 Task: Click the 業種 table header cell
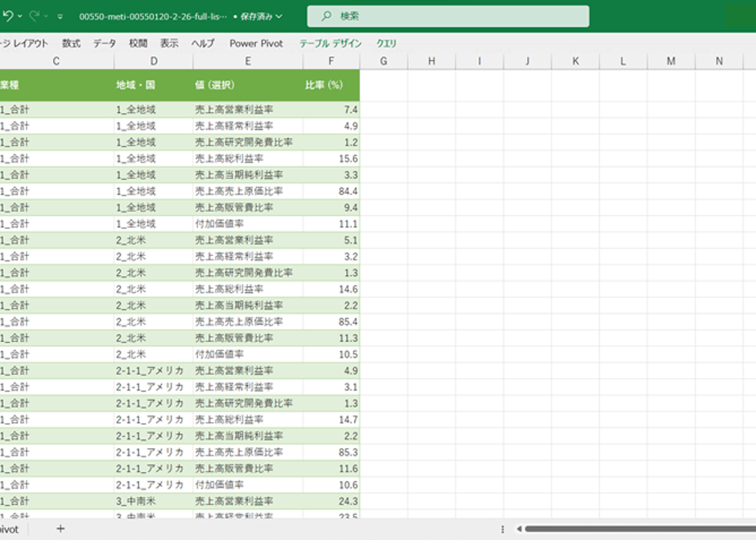56,85
